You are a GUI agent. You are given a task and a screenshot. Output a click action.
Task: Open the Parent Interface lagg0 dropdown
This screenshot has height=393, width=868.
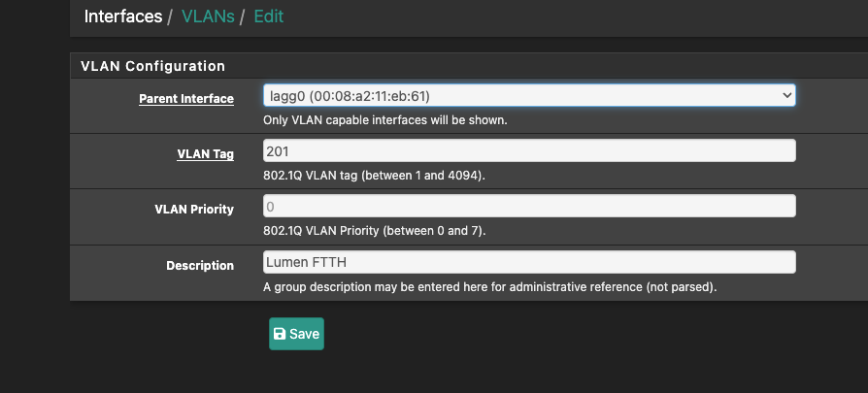(529, 96)
